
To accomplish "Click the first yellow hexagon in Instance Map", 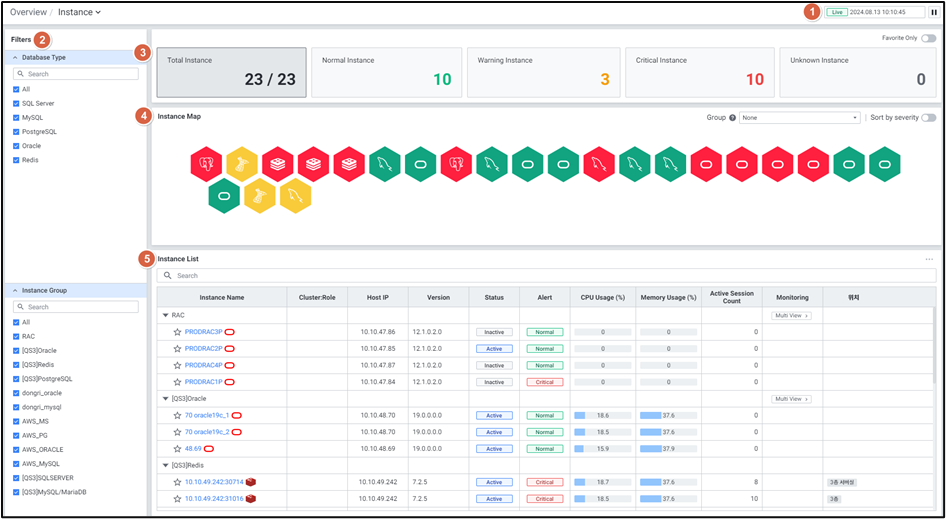I will pos(242,163).
